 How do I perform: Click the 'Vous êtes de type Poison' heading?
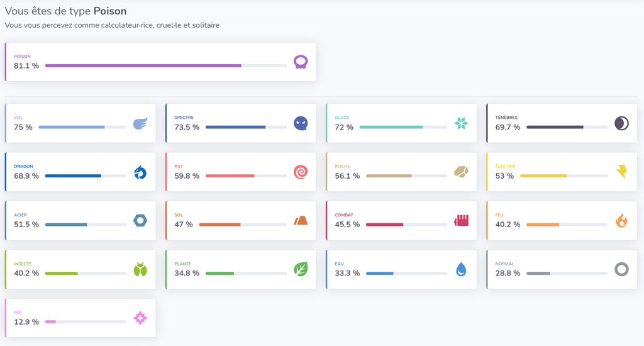[65, 11]
